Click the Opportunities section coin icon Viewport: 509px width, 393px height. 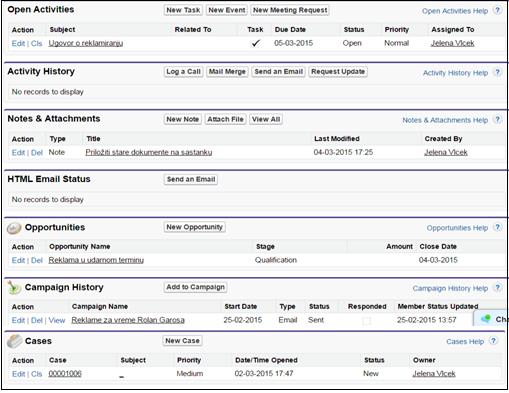click(14, 228)
